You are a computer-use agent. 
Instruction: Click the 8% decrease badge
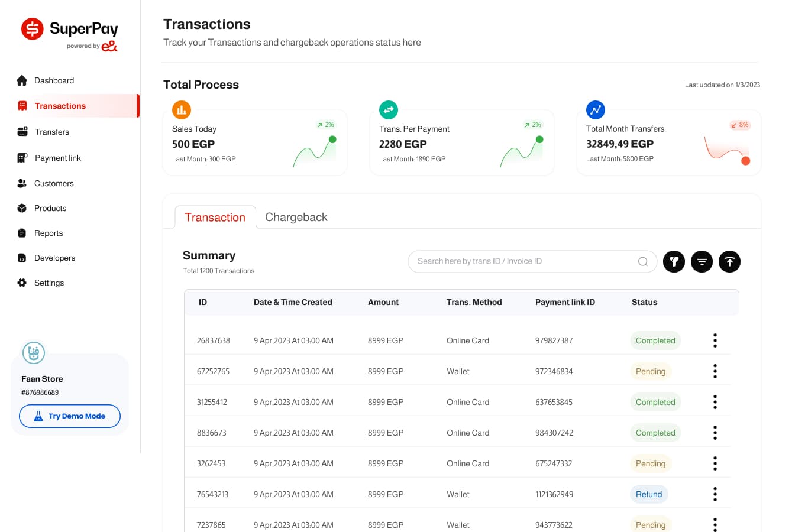pos(740,125)
